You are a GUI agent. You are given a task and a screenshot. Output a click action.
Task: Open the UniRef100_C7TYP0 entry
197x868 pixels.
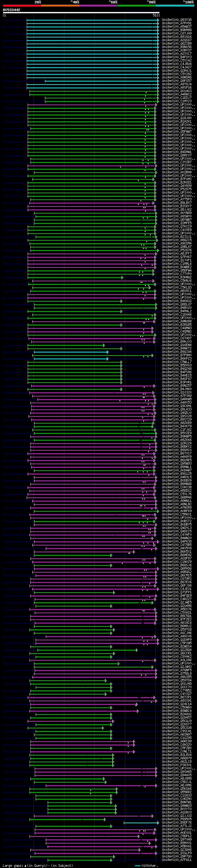(177, 274)
